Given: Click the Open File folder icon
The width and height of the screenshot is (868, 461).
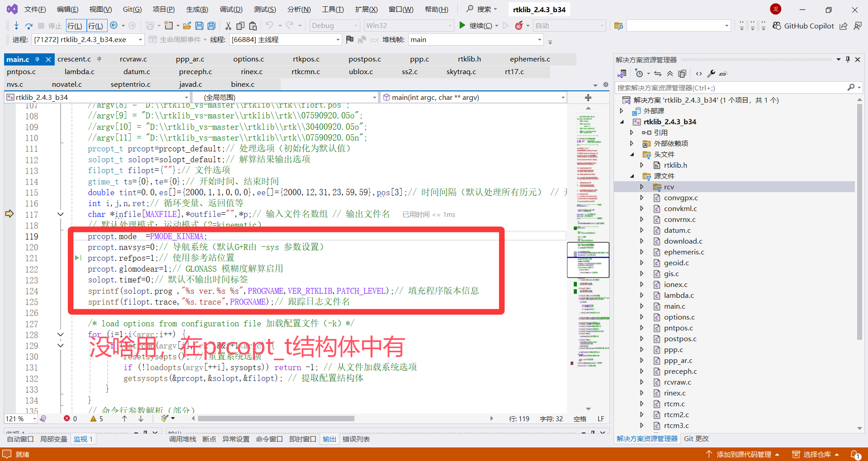Looking at the screenshot, I should click(x=187, y=26).
